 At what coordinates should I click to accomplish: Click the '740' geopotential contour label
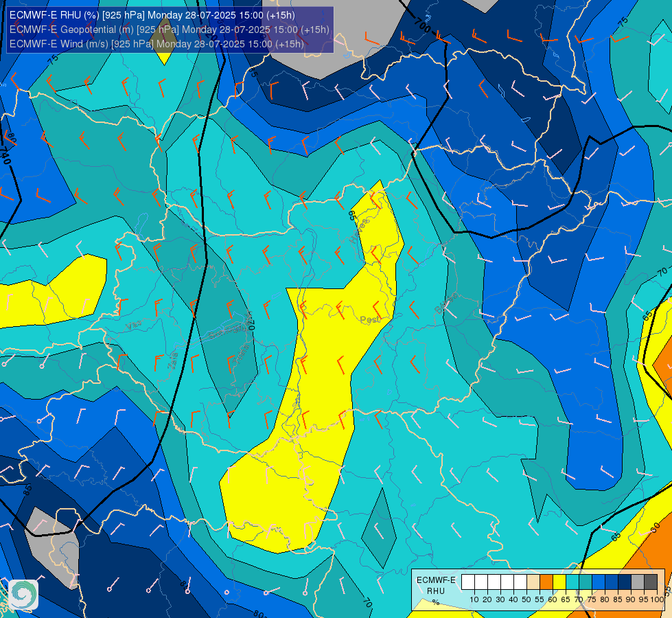5,155
